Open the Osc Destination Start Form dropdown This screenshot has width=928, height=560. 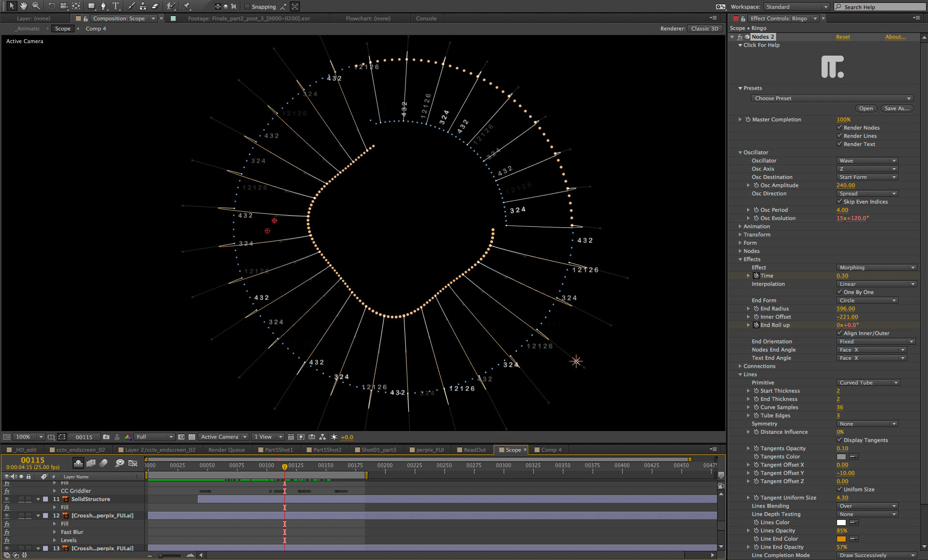(867, 177)
